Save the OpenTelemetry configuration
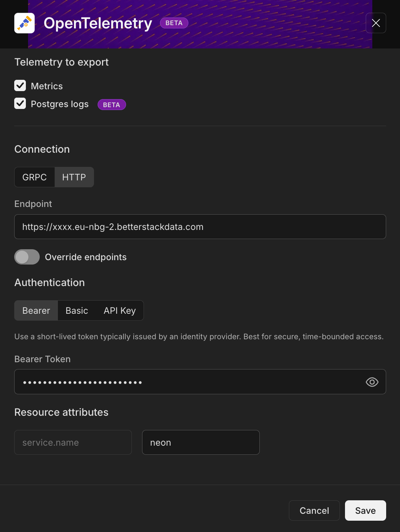Screen dimensions: 400x532 (365, 511)
